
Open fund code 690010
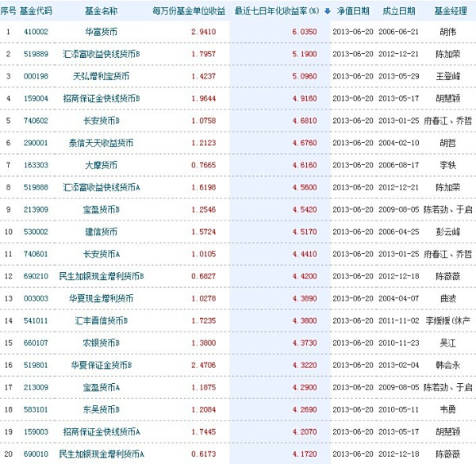[x=36, y=454]
